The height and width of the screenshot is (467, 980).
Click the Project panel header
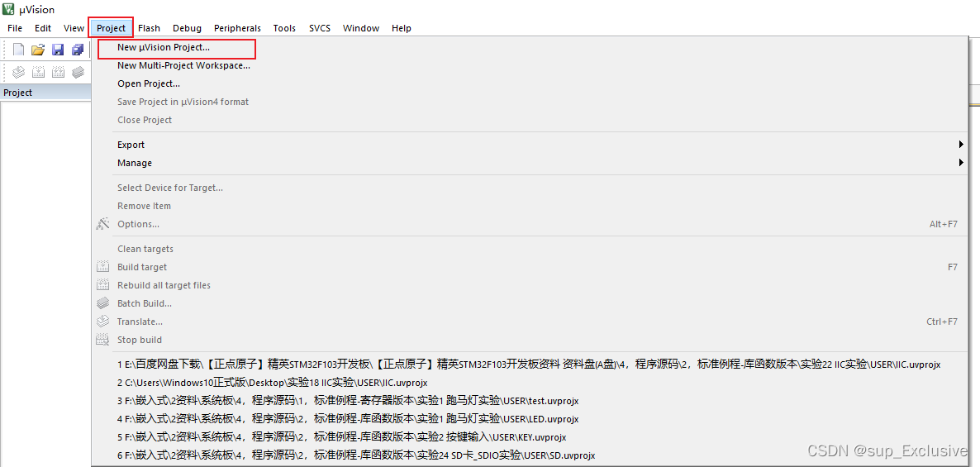pos(45,93)
